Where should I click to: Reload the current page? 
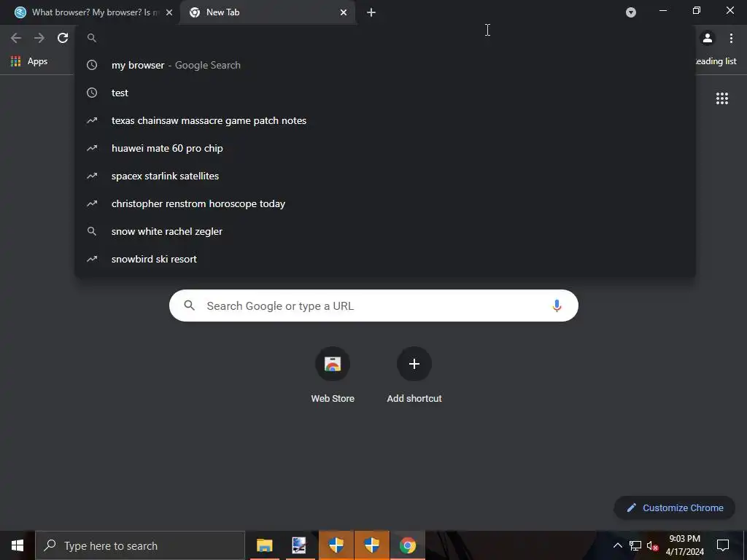(x=63, y=38)
